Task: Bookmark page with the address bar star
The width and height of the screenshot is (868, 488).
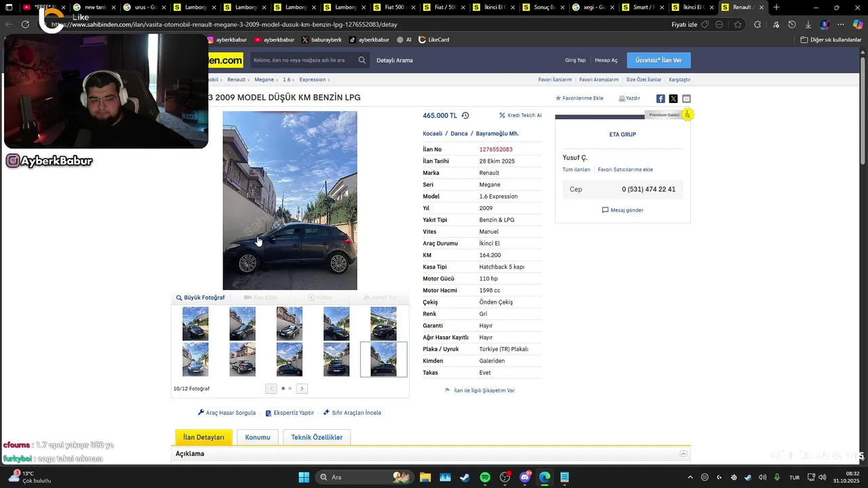Action: [738, 24]
